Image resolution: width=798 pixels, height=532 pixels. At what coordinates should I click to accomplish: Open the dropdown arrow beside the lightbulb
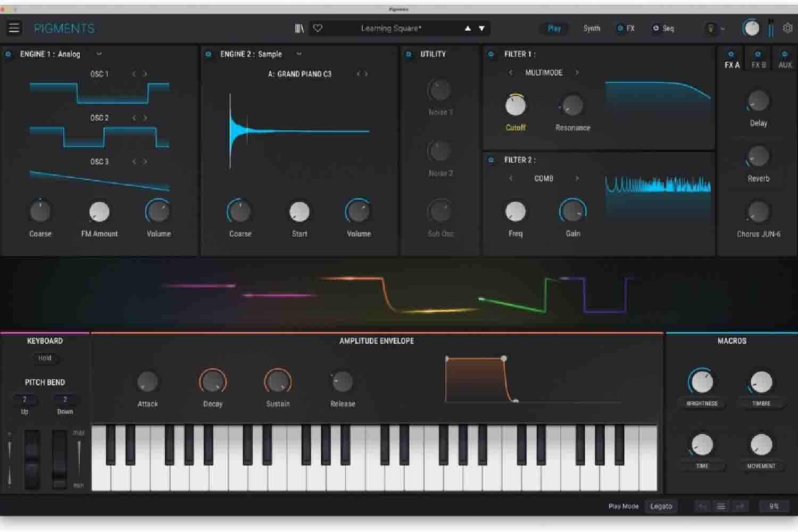(x=722, y=29)
